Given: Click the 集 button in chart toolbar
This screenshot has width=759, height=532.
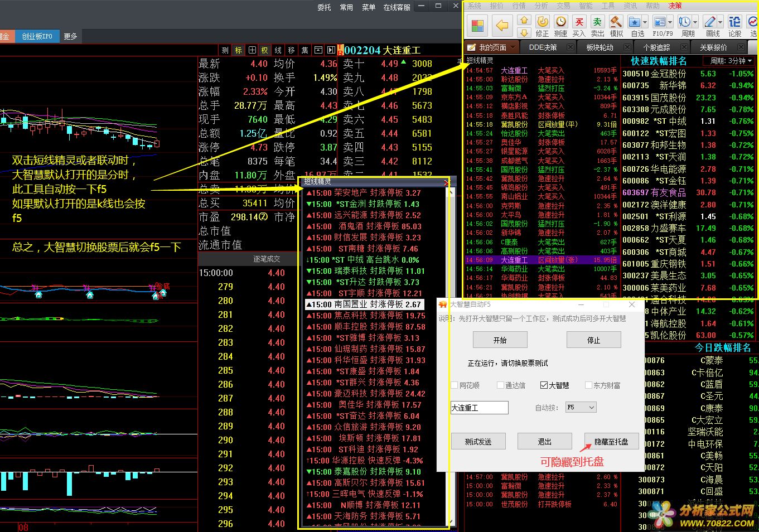Looking at the screenshot, I should [x=304, y=50].
